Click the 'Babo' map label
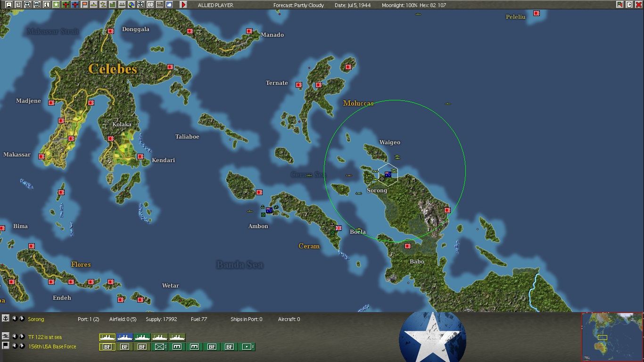 417,262
